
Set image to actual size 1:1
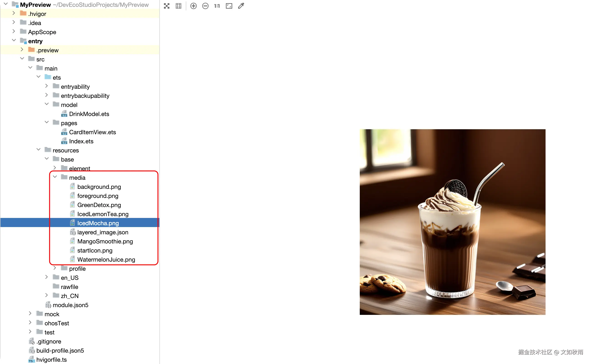pyautogui.click(x=217, y=6)
